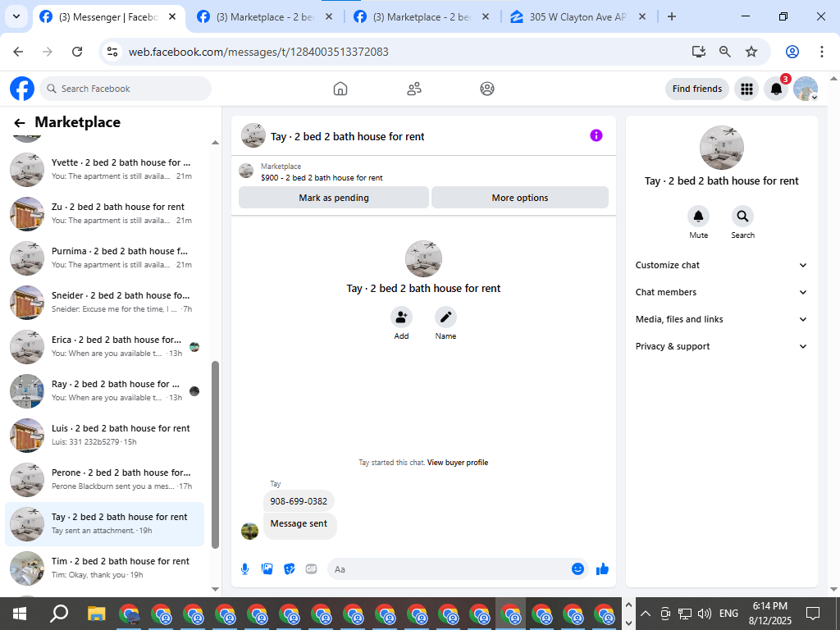Record a voice clip with microphone icon

point(244,569)
